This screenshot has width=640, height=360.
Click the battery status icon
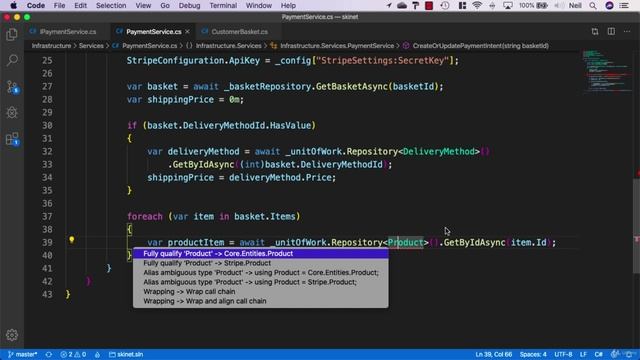[542, 5]
